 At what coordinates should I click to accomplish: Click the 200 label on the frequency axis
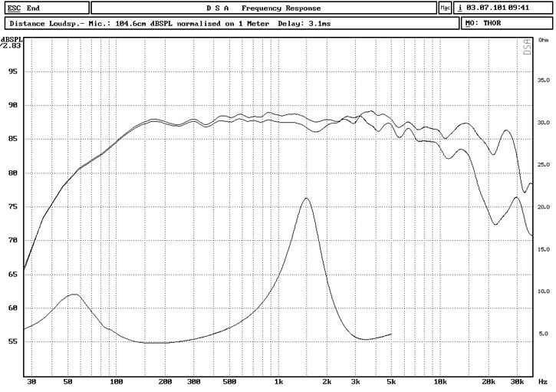[165, 382]
